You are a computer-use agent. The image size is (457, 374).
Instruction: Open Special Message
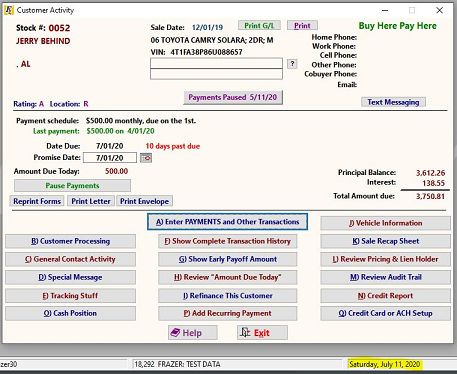click(70, 277)
